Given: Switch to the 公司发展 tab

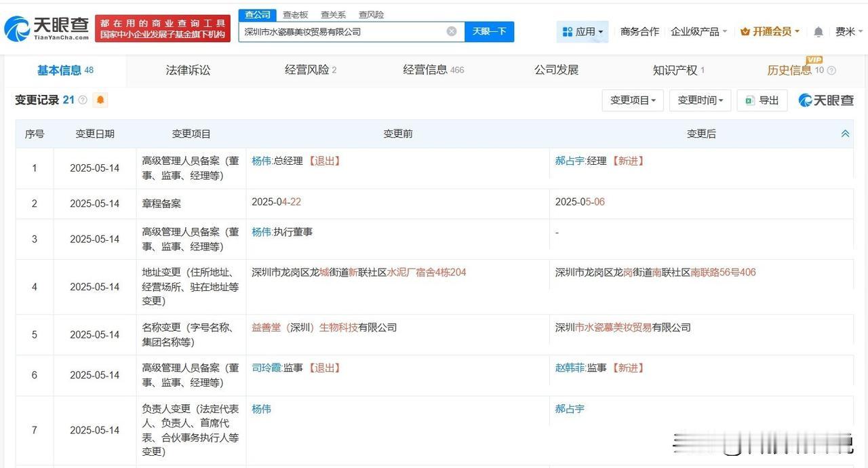Looking at the screenshot, I should tap(556, 70).
